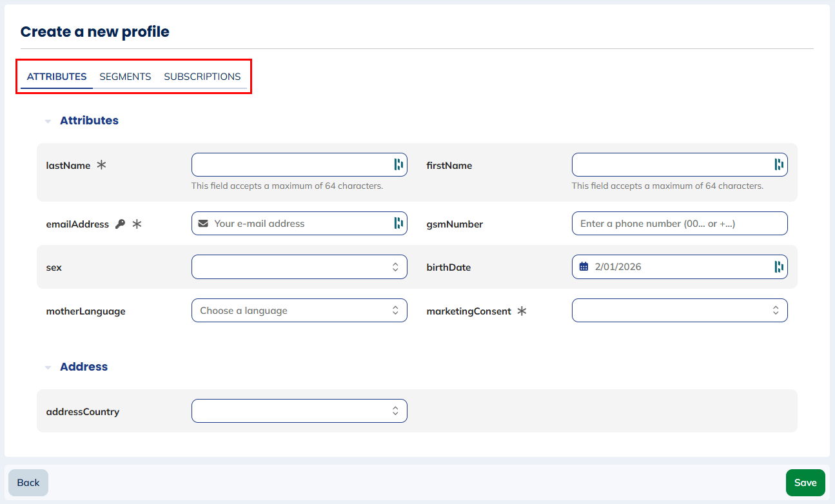
Task: Switch to the Segments tab
Action: pos(125,77)
